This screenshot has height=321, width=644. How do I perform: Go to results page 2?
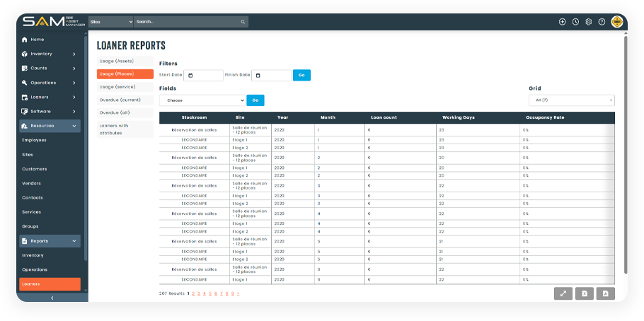(194, 293)
